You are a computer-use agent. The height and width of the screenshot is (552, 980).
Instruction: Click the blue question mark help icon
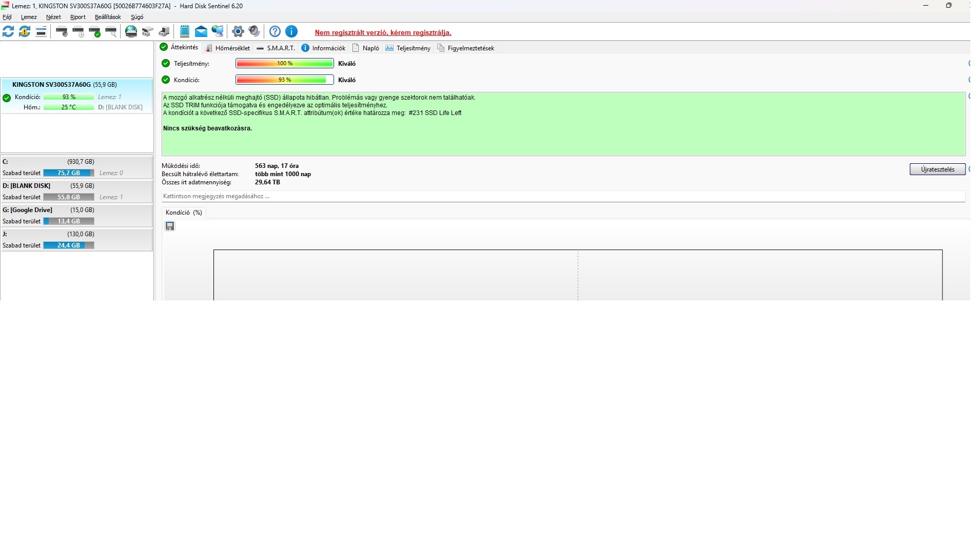pos(275,32)
